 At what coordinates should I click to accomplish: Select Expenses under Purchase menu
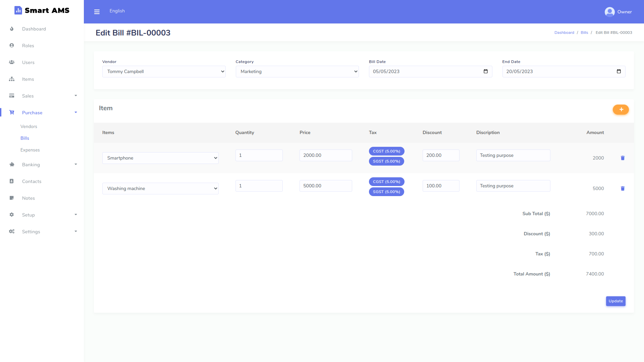[30, 150]
